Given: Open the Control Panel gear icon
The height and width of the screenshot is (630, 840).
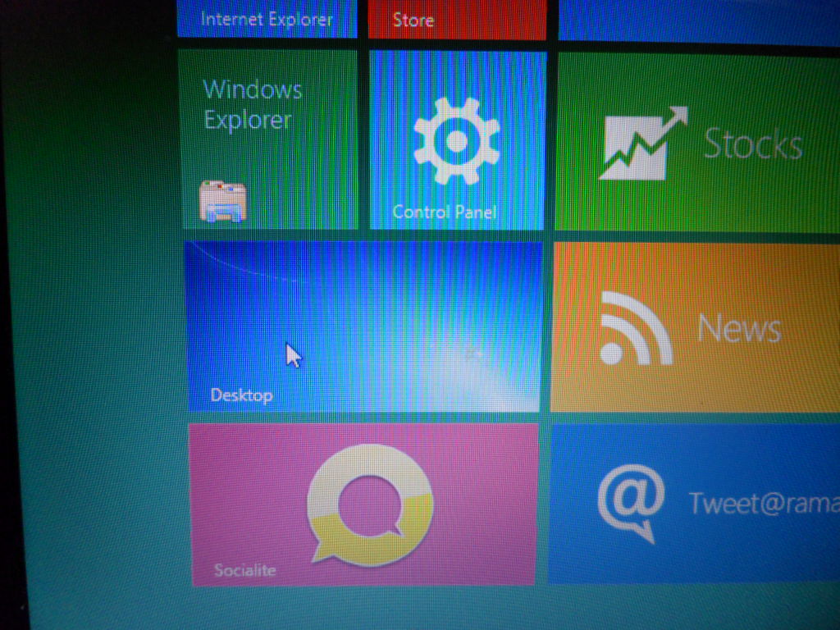Looking at the screenshot, I should point(456,139).
